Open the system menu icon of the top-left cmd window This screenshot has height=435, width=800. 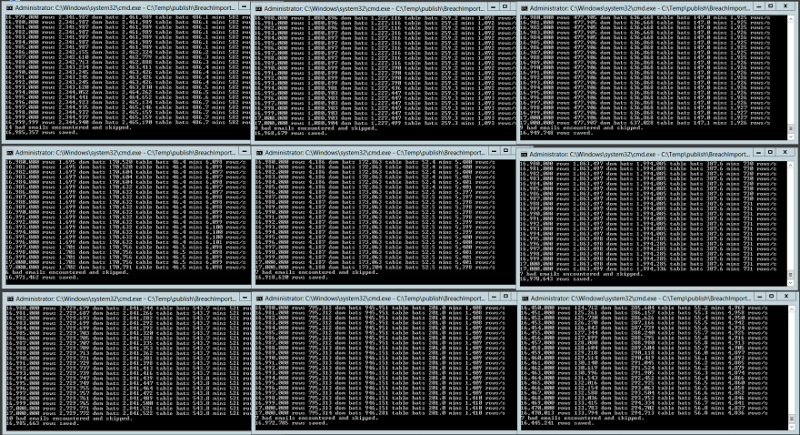pyautogui.click(x=10, y=8)
